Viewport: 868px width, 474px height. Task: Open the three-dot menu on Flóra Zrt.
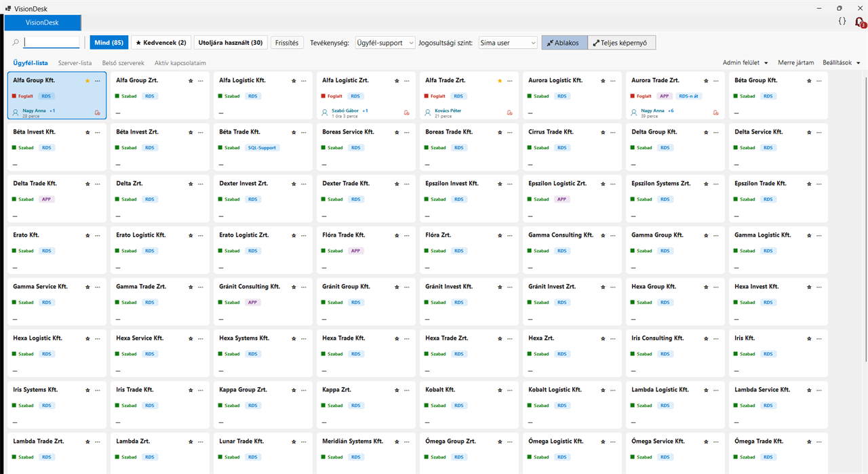coord(509,235)
